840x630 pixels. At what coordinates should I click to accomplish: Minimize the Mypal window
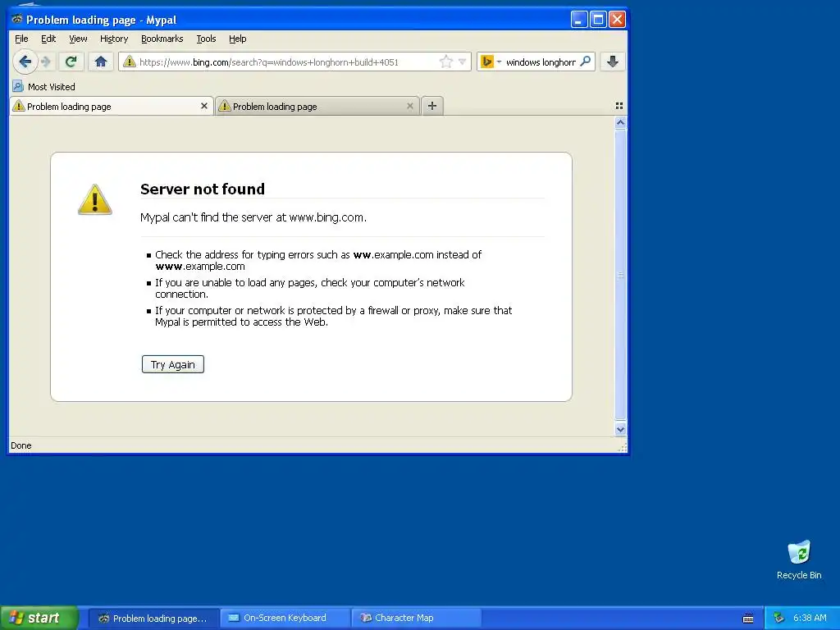(578, 20)
